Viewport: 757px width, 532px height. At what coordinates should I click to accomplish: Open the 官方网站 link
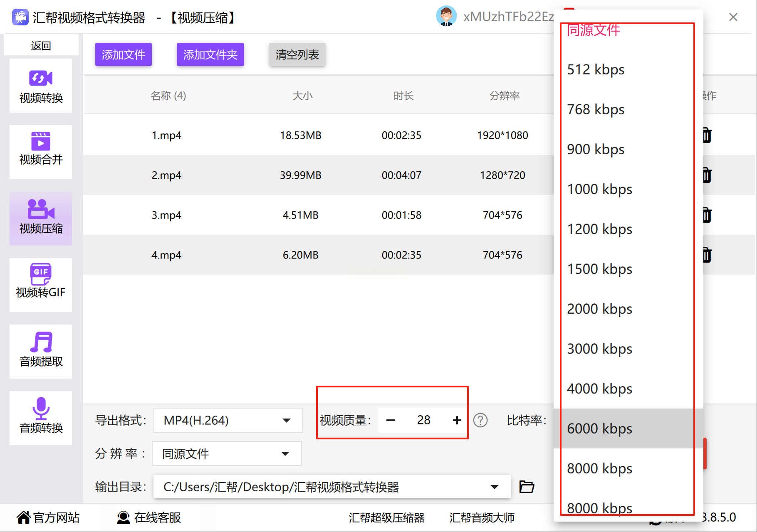pyautogui.click(x=48, y=517)
